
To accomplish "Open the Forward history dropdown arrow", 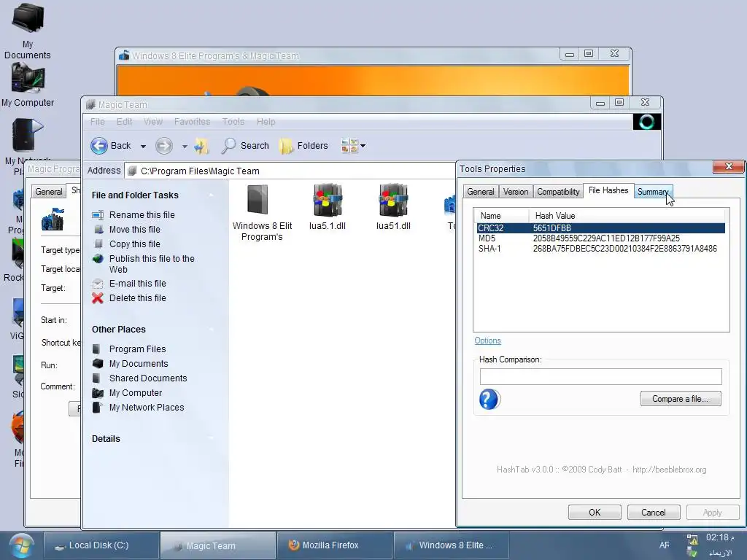I will coord(185,146).
